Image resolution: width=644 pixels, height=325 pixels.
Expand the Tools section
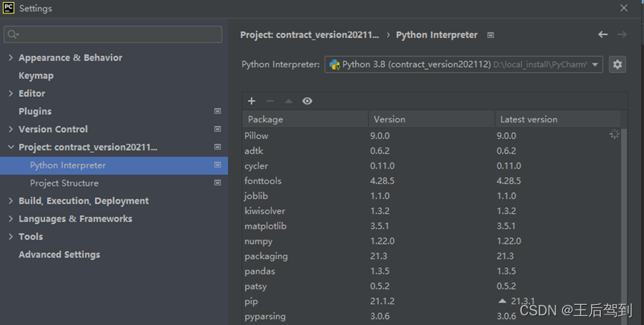tap(10, 236)
